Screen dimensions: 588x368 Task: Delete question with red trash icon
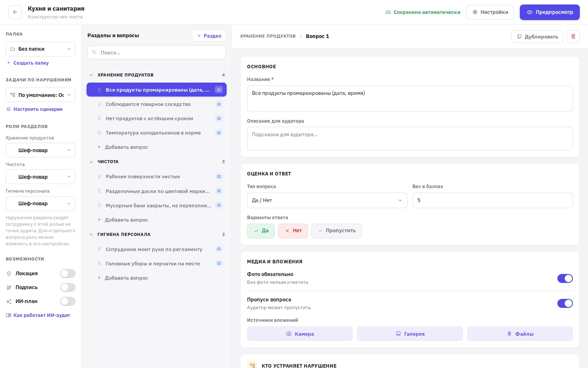[x=573, y=37]
